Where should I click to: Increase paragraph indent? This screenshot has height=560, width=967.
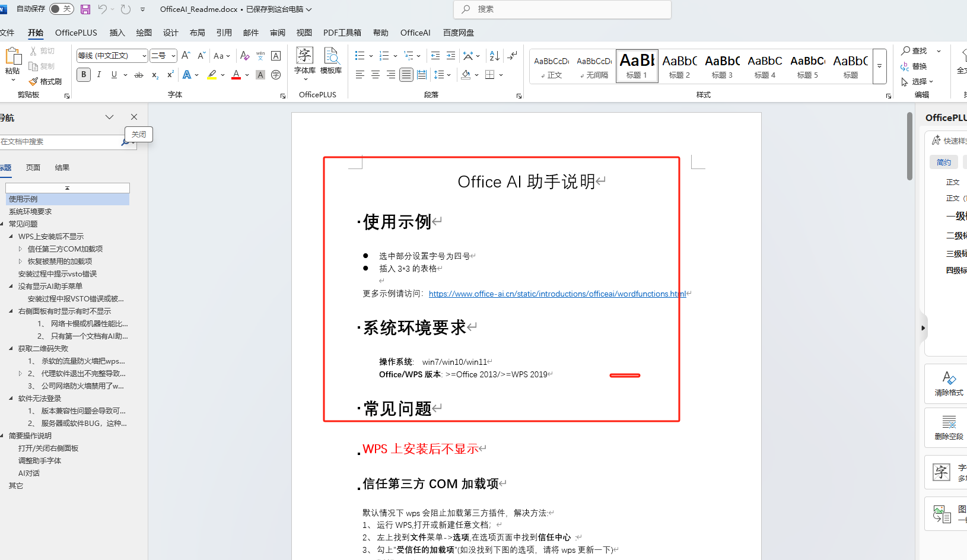point(451,55)
